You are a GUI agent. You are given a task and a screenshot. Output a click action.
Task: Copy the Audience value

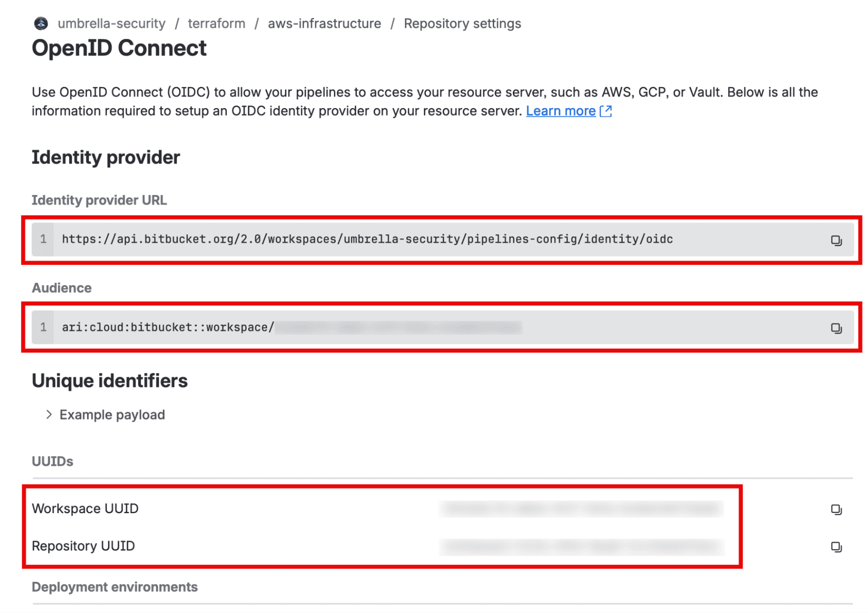[x=836, y=328]
